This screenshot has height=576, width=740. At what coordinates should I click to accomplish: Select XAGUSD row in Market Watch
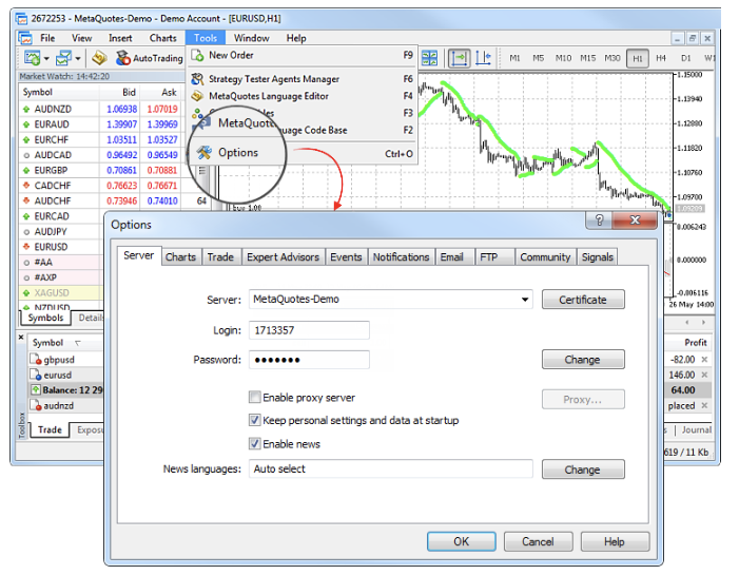(x=61, y=293)
